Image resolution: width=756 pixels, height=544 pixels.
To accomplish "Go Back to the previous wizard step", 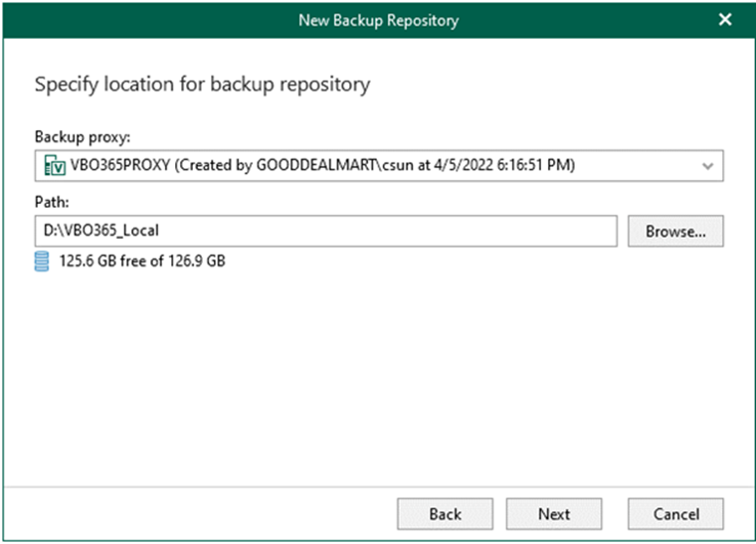I will [x=445, y=514].
